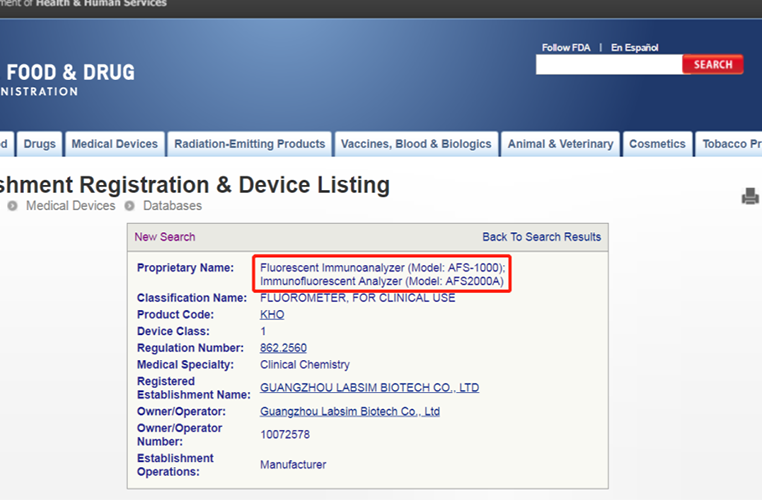
Task: Open the Cosmetics tab
Action: [x=657, y=144]
